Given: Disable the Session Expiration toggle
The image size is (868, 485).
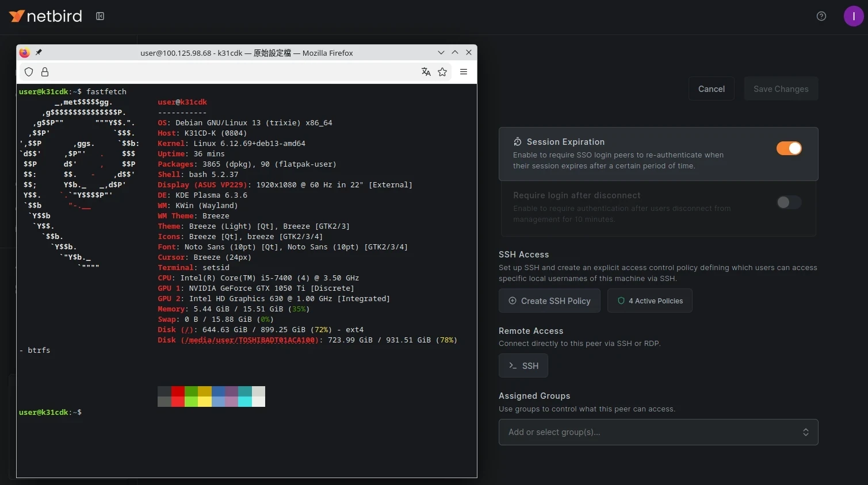Looking at the screenshot, I should pos(789,148).
